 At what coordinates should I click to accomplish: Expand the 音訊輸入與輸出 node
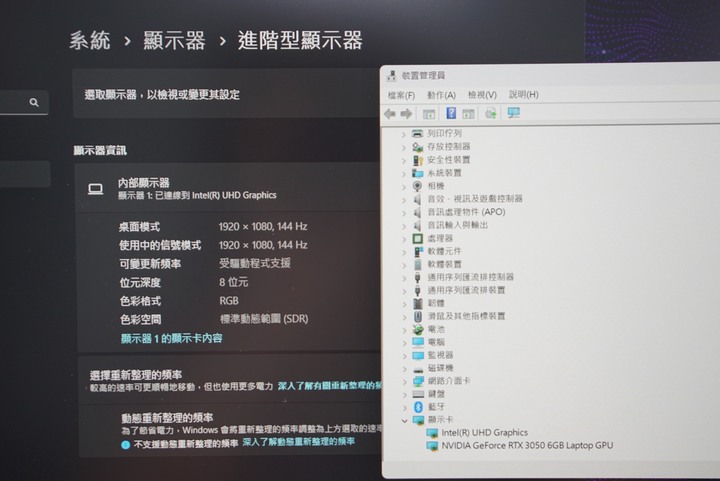(404, 226)
